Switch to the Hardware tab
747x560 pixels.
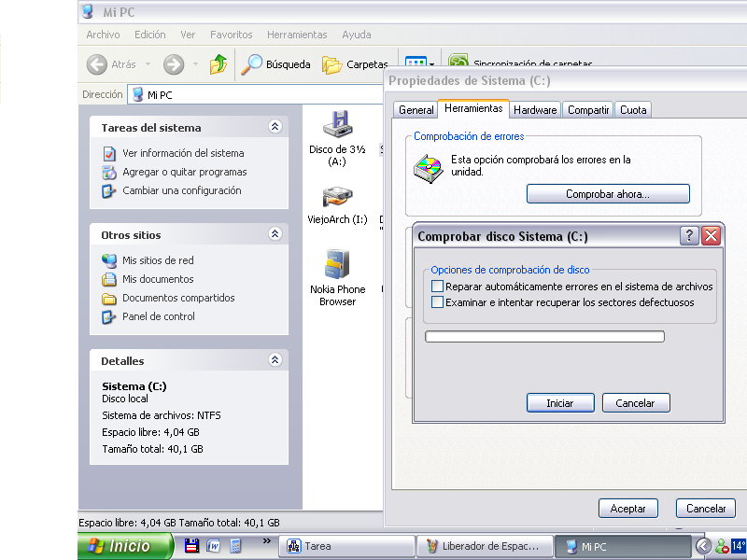(535, 110)
